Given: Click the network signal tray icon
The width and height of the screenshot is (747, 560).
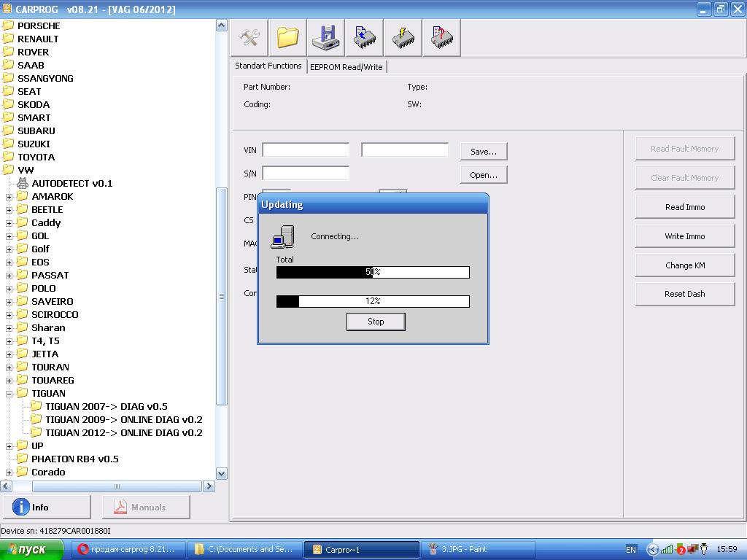Looking at the screenshot, I should 667,549.
